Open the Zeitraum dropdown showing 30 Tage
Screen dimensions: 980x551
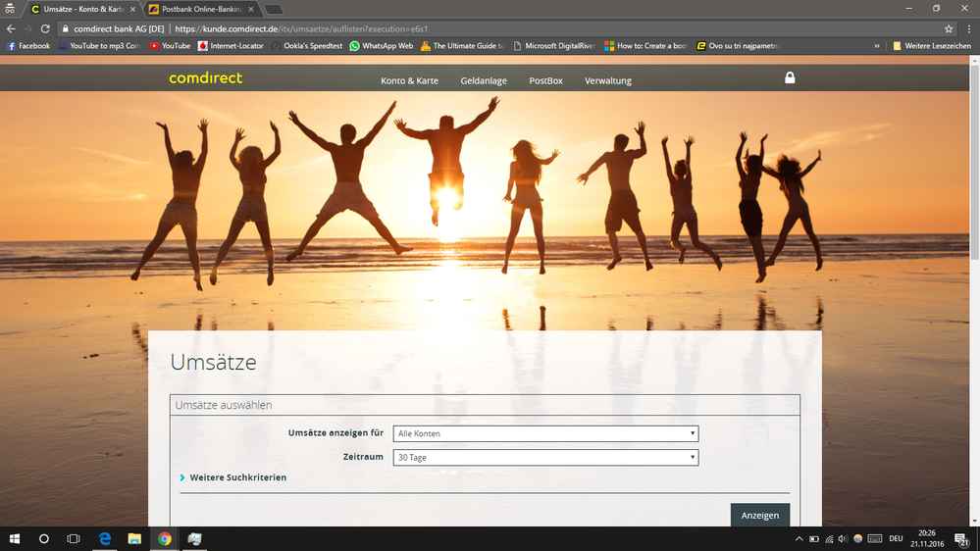pos(545,458)
